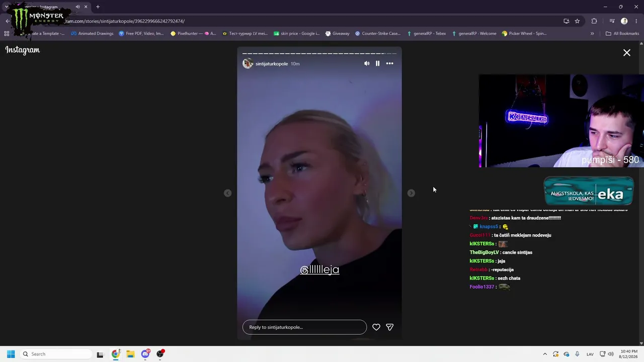Click chat message 'sezh chata'

pyautogui.click(x=509, y=278)
